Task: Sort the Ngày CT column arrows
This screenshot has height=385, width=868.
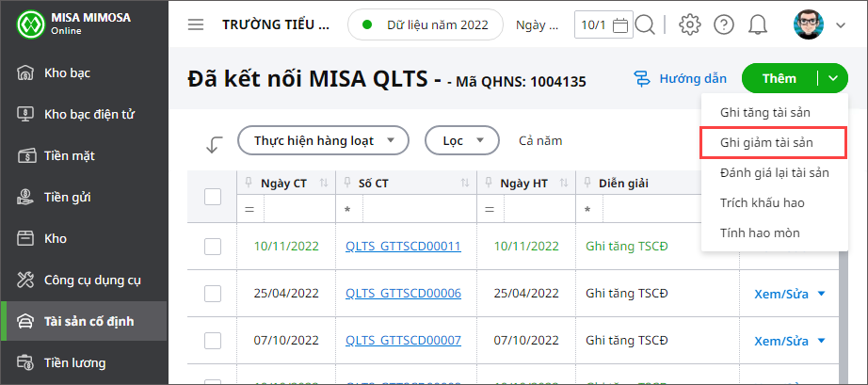Action: click(324, 184)
